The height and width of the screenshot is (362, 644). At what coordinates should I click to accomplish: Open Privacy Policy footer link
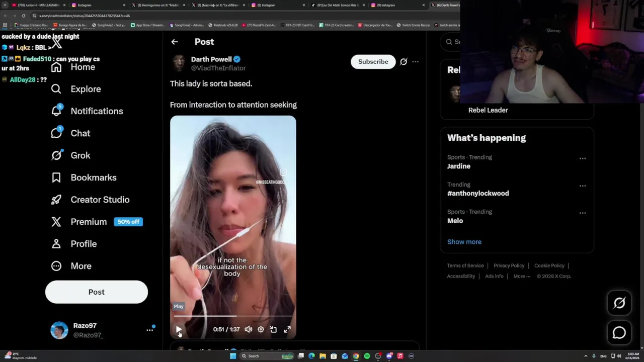point(509,265)
